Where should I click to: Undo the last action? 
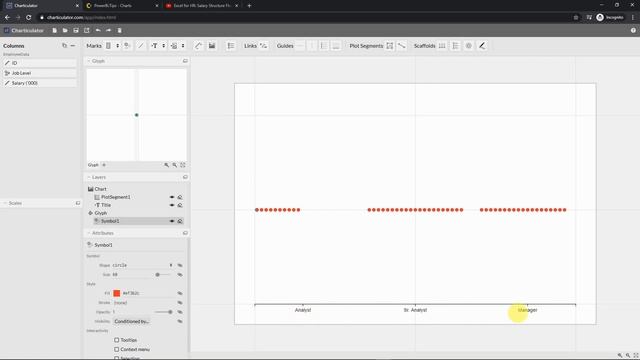[x=98, y=30]
